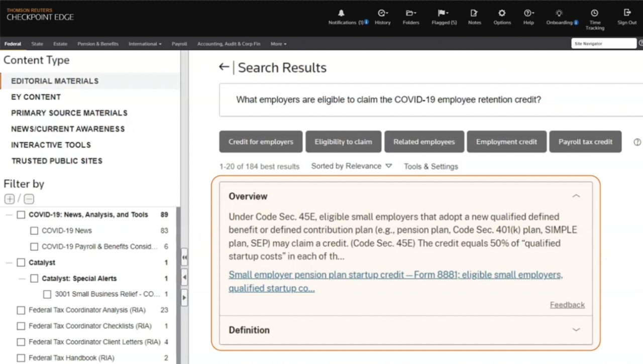Click the Payroll tax credit button

[x=585, y=142]
